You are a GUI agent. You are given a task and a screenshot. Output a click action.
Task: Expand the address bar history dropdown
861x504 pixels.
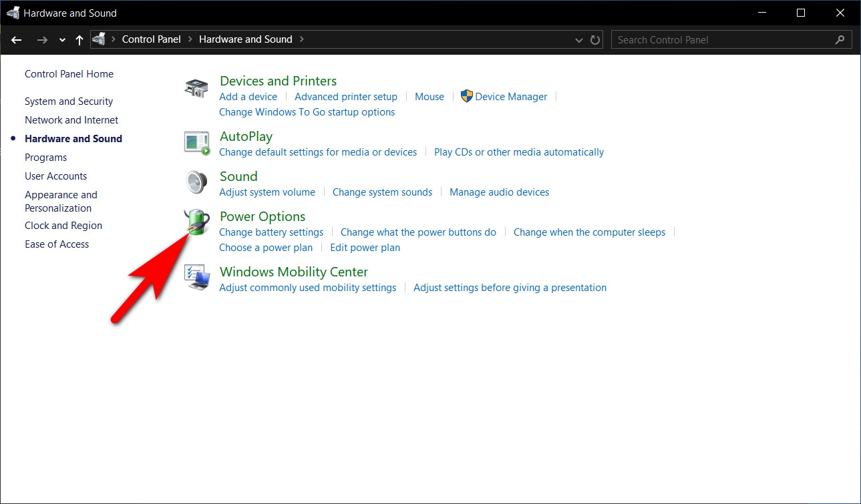point(579,40)
